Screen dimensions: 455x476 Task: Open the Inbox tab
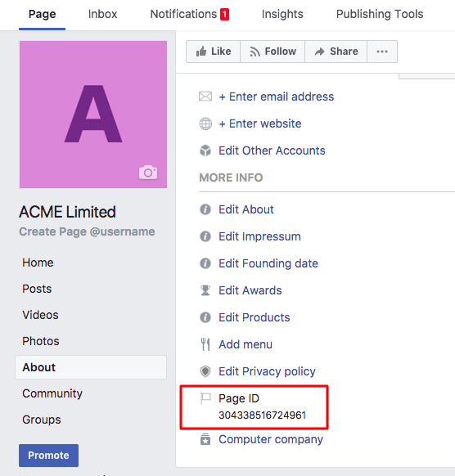tap(102, 14)
